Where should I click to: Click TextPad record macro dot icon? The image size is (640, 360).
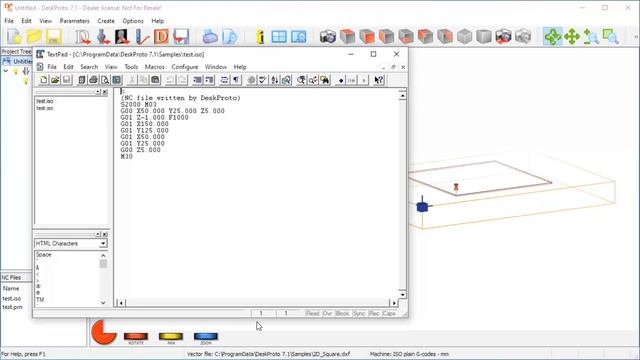[x=341, y=80]
